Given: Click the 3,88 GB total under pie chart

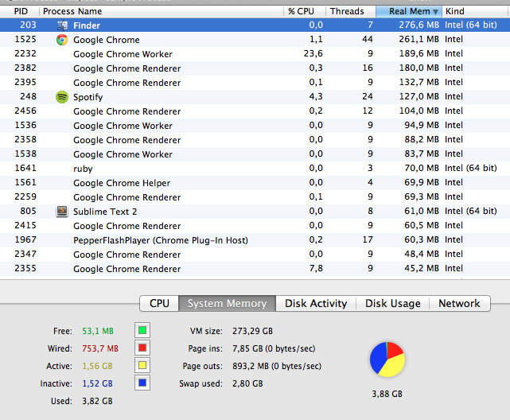Looking at the screenshot, I should click(x=387, y=394).
